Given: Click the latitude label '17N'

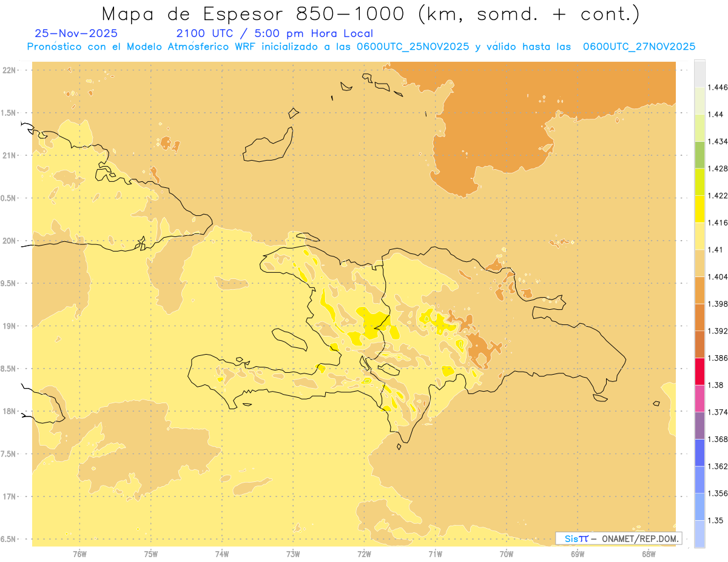Looking at the screenshot, I should point(10,497).
